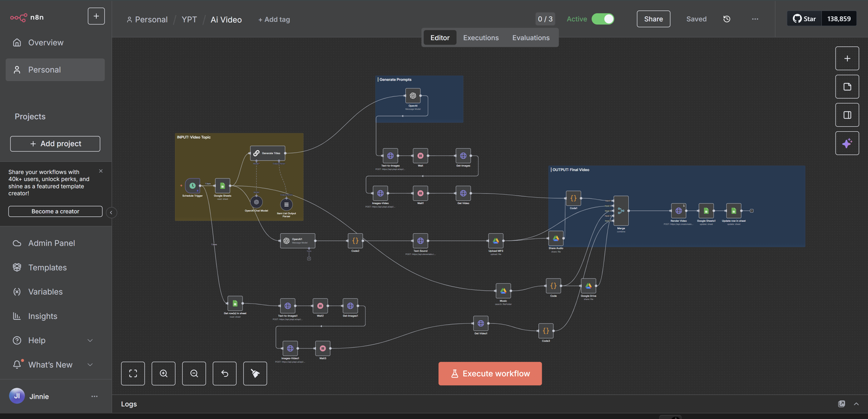Zoom in on the workflow canvas
Image resolution: width=868 pixels, height=419 pixels.
163,373
